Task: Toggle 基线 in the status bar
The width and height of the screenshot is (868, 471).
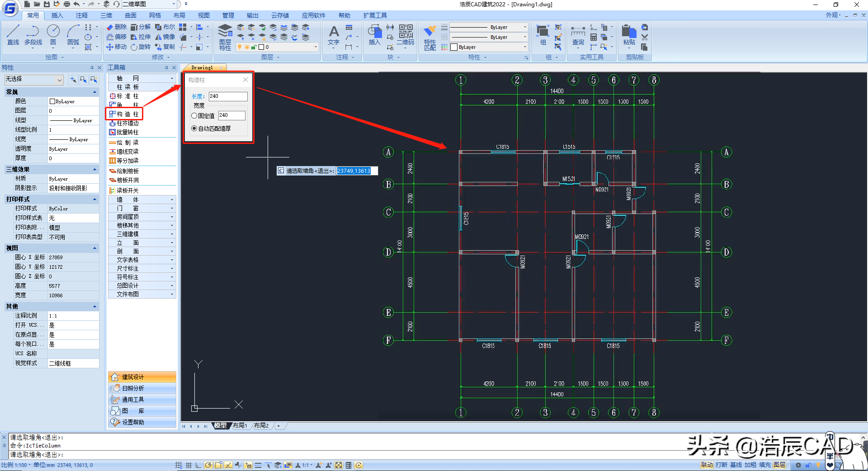Action: coord(736,465)
